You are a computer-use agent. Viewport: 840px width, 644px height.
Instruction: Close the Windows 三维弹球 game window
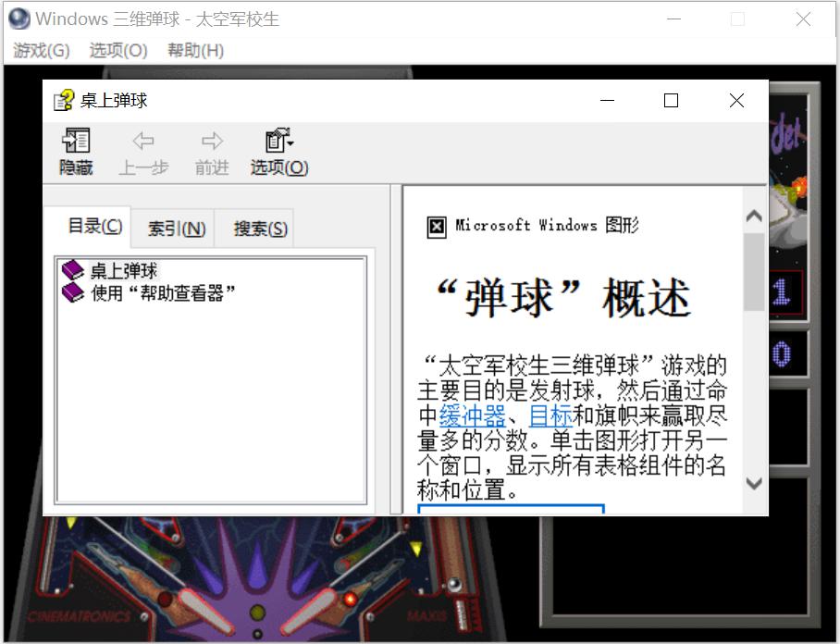click(x=803, y=19)
